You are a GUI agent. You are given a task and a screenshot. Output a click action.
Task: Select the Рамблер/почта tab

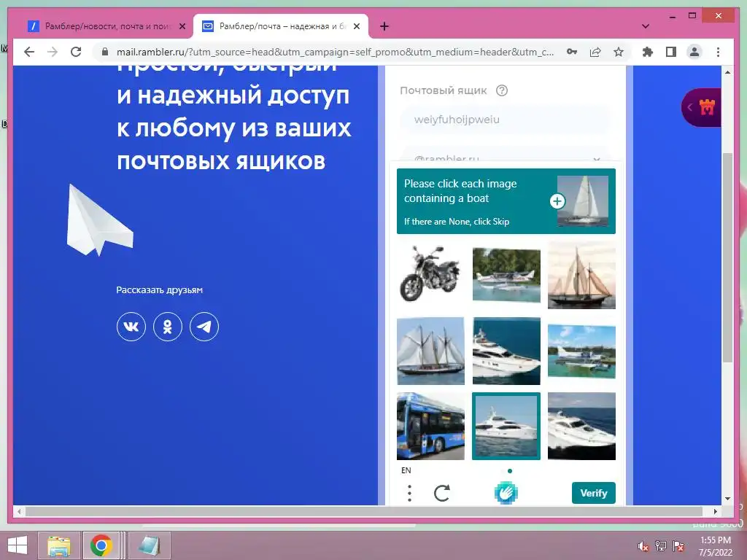click(281, 26)
